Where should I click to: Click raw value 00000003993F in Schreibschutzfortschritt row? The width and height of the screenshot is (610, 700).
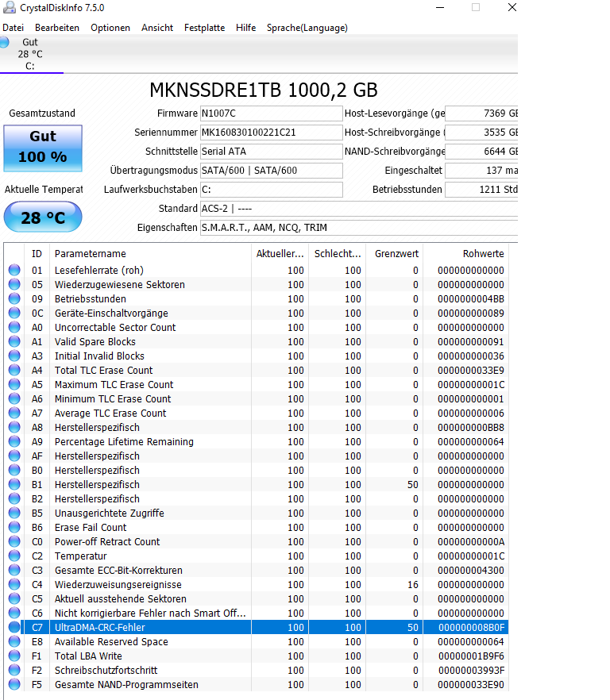coord(472,670)
